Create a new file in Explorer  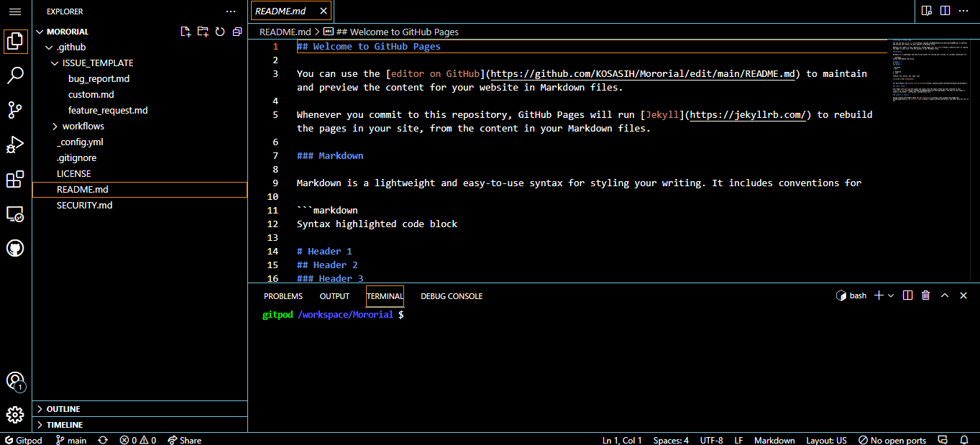point(186,32)
